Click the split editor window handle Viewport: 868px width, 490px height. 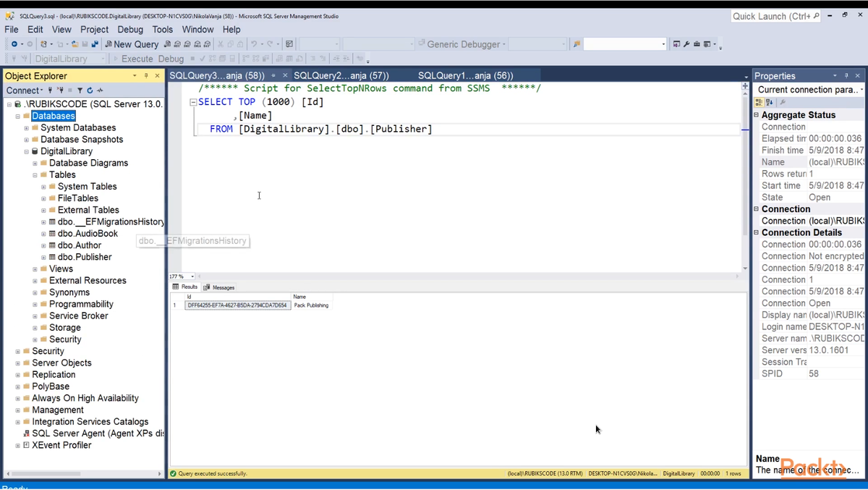click(x=745, y=85)
